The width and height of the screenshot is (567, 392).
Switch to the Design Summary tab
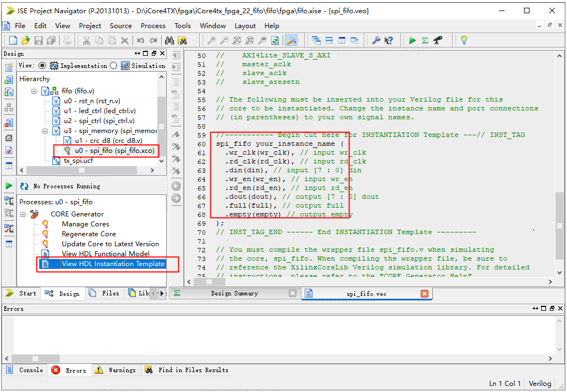coord(234,294)
